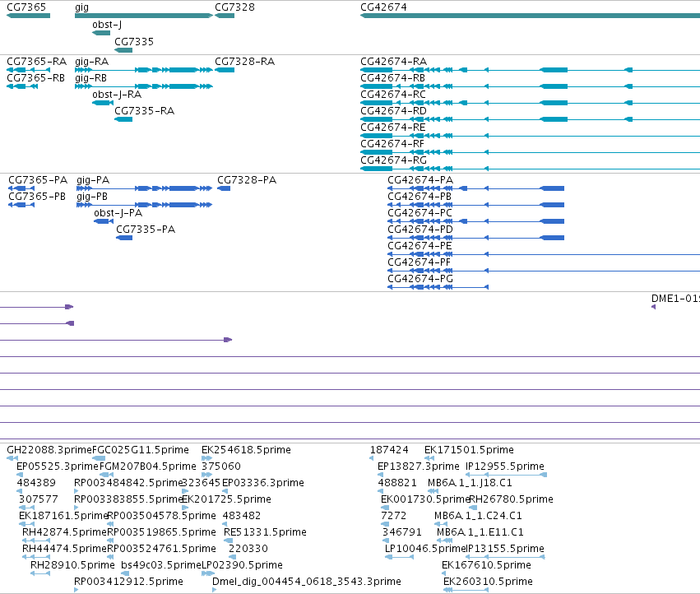Select EST bs49c03.5prime label
This screenshot has height=594, width=700.
[161, 565]
